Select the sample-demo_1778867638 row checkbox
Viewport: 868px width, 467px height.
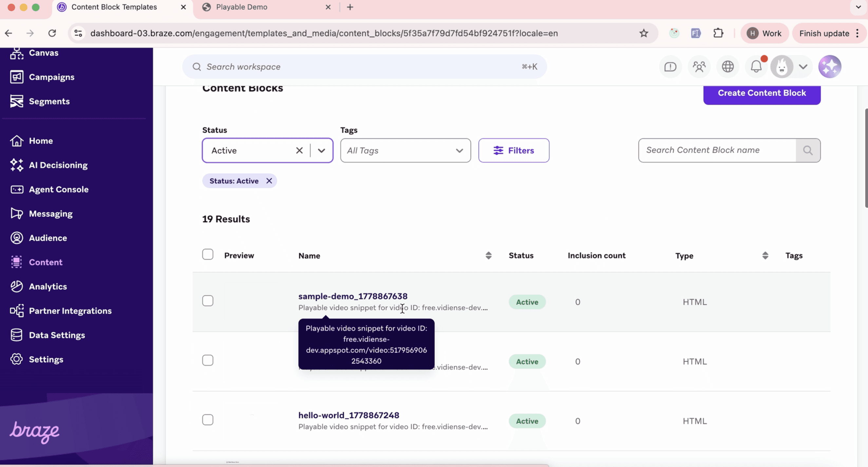(x=208, y=301)
